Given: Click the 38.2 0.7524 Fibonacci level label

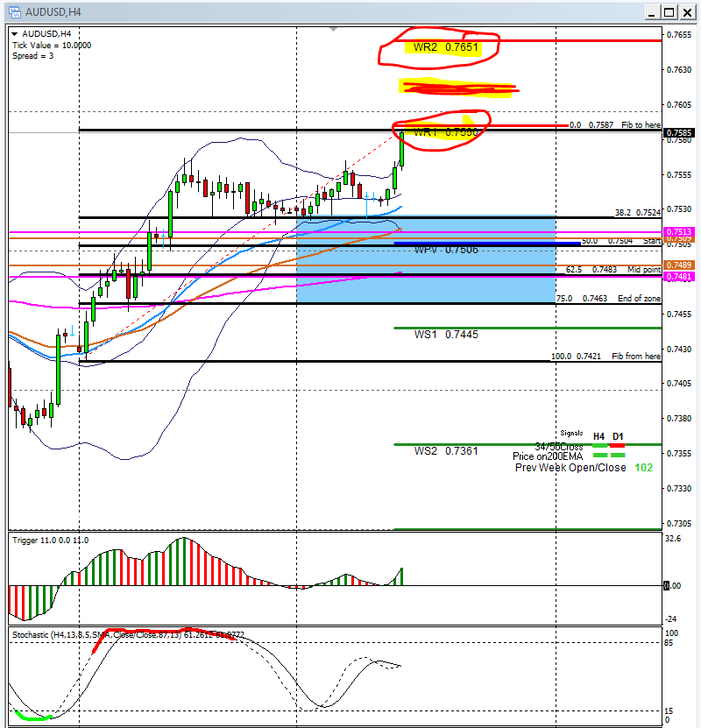Looking at the screenshot, I should tap(637, 212).
